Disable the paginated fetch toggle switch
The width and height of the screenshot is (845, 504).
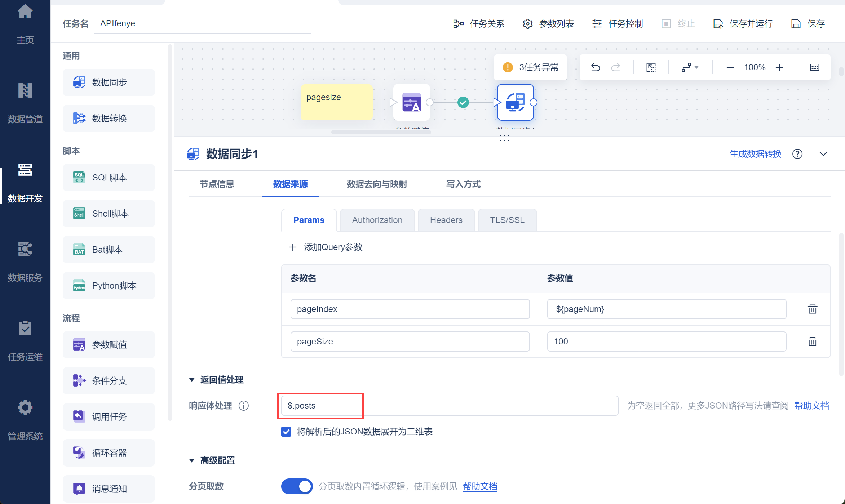tap(297, 486)
